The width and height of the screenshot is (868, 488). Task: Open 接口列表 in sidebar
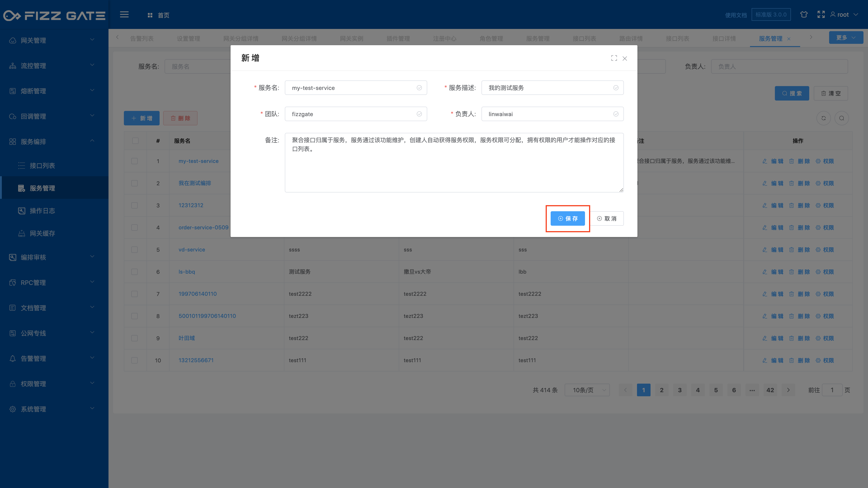54,166
